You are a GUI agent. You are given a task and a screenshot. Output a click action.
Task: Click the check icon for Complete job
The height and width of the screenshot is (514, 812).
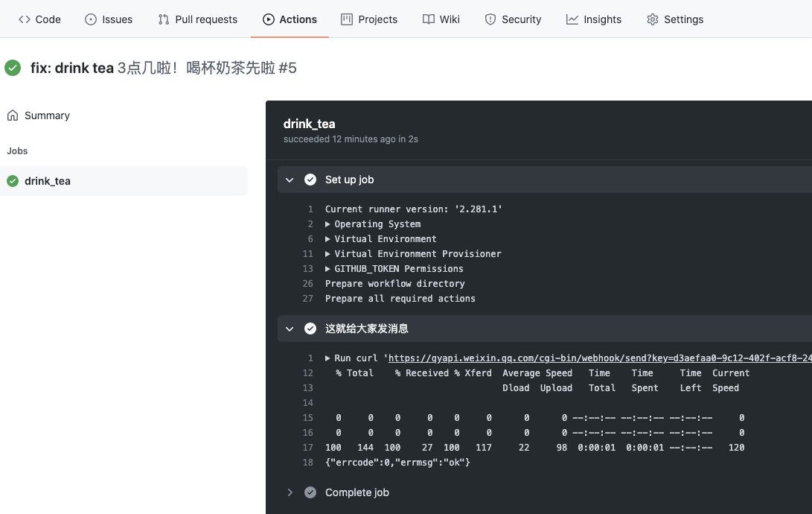coord(310,492)
